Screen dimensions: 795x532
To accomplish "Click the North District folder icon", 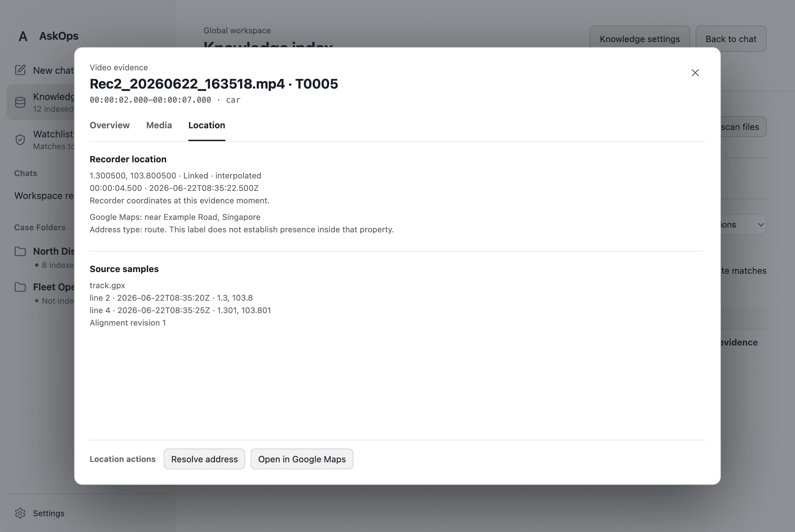I will [x=20, y=251].
